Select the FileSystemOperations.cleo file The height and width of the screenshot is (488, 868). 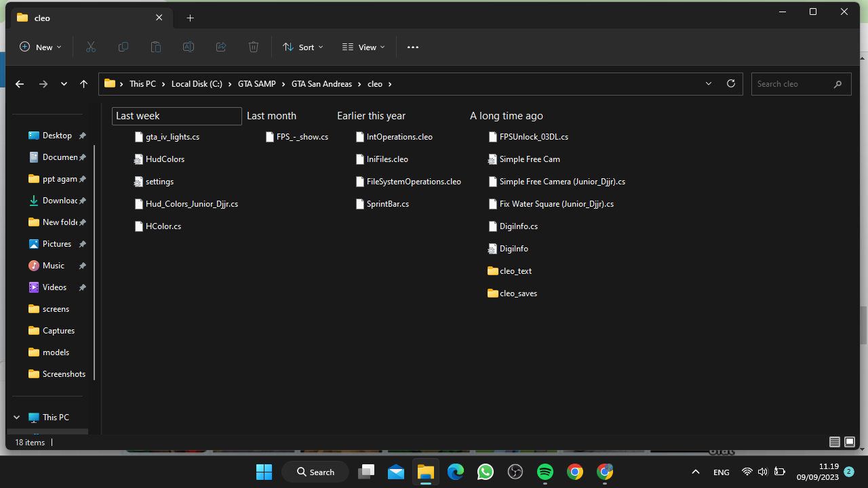(x=408, y=182)
